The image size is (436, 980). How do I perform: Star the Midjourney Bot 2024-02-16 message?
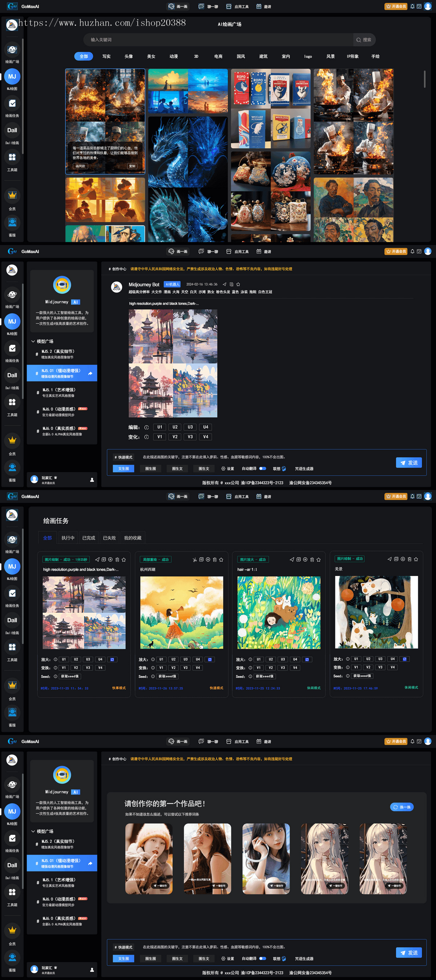[238, 284]
